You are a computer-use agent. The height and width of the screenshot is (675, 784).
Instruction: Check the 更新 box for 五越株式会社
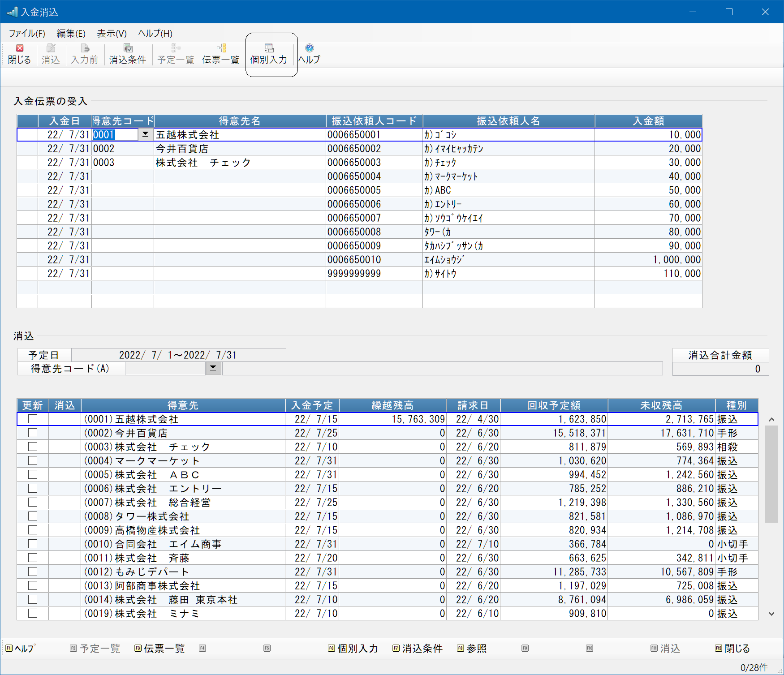(33, 419)
